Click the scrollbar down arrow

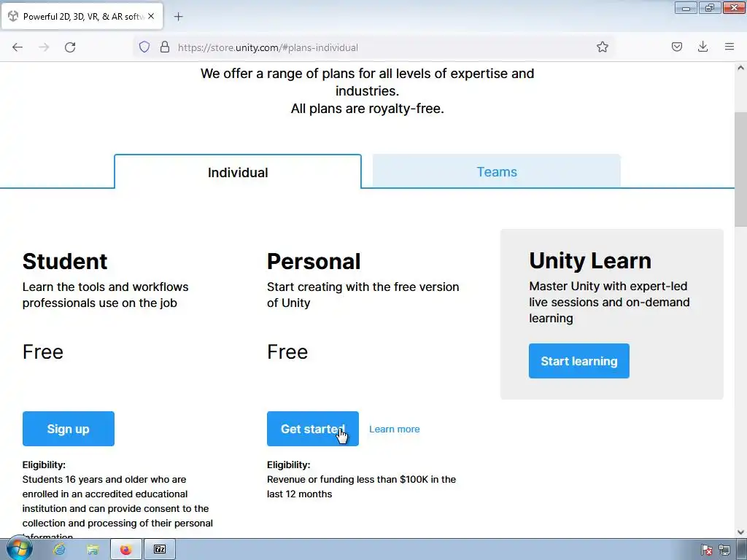tap(740, 532)
